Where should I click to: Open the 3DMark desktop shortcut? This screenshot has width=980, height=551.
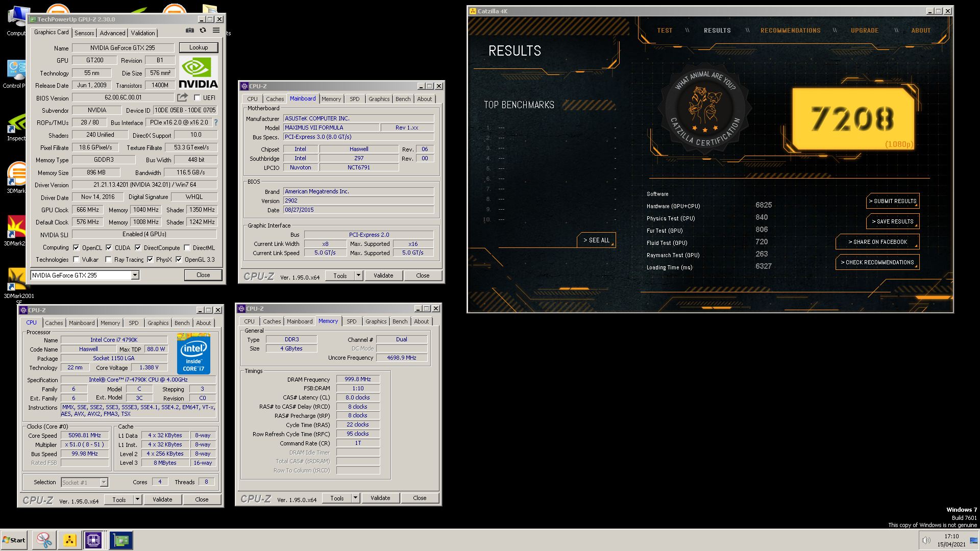tap(16, 177)
